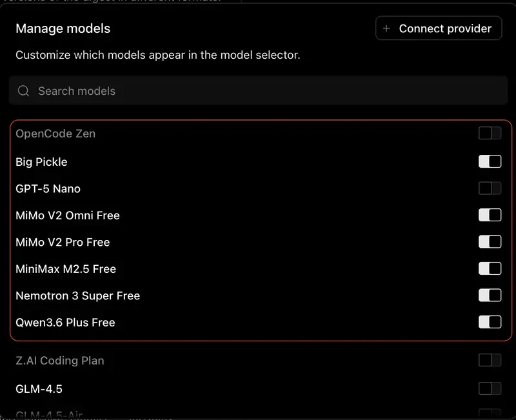This screenshot has height=420, width=516.
Task: Enable the GLM-4.5 toggle
Action: point(490,389)
